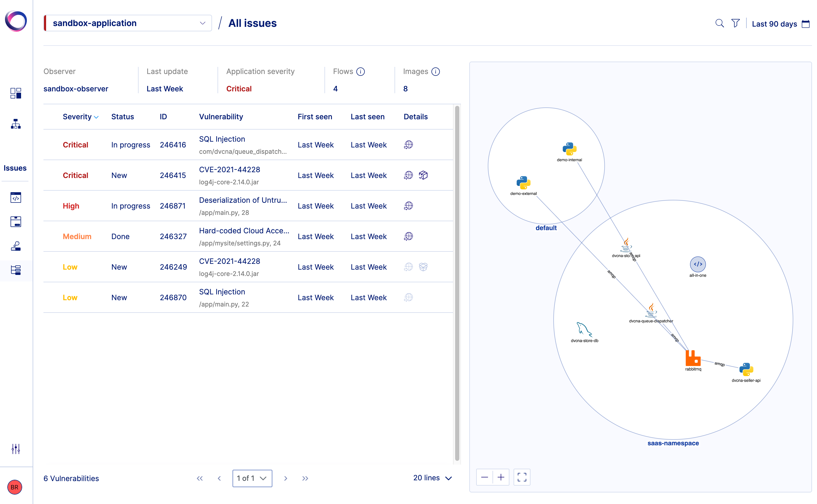Screen dimensions: 817x504
Task: Click the faded globe icon for issue 246870
Action: pos(408,297)
